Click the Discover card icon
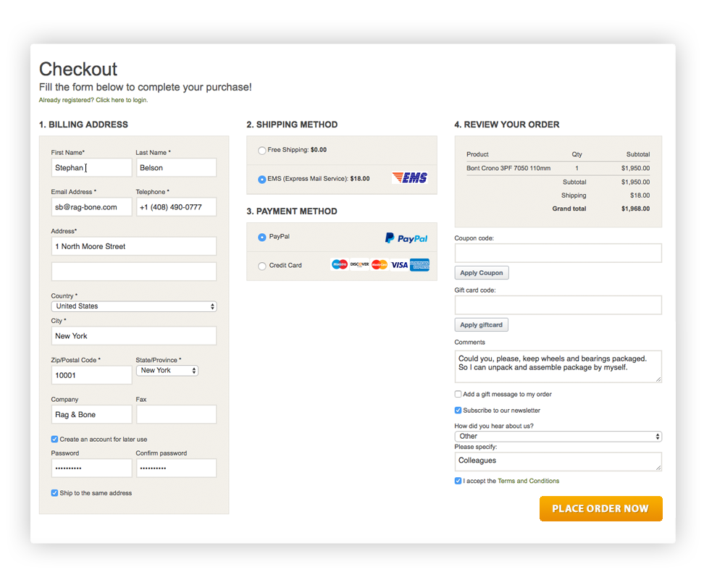 [360, 265]
